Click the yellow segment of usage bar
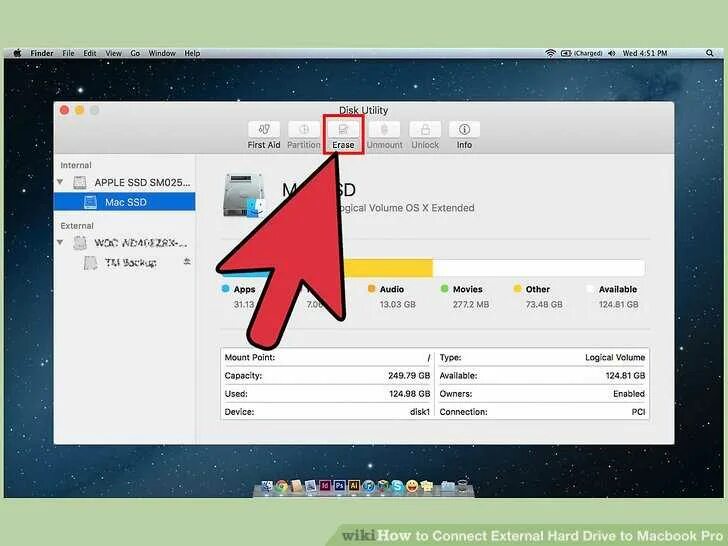This screenshot has width=728, height=546. (389, 268)
